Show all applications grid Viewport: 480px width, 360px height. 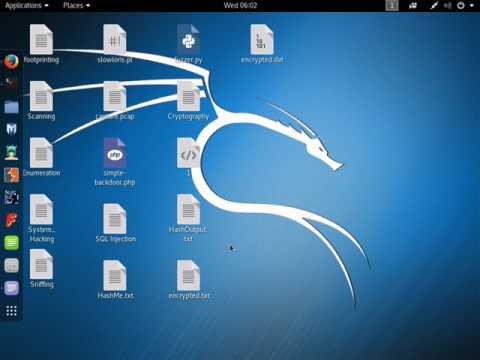click(11, 311)
